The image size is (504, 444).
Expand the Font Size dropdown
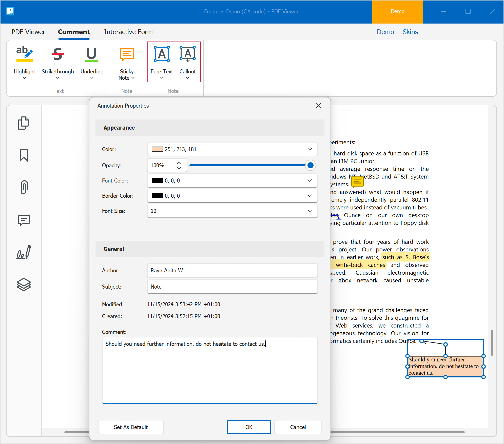click(309, 211)
